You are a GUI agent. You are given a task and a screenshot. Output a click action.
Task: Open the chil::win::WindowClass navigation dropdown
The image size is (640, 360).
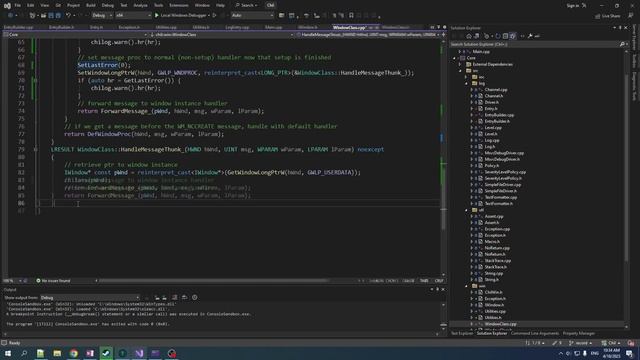[222, 35]
